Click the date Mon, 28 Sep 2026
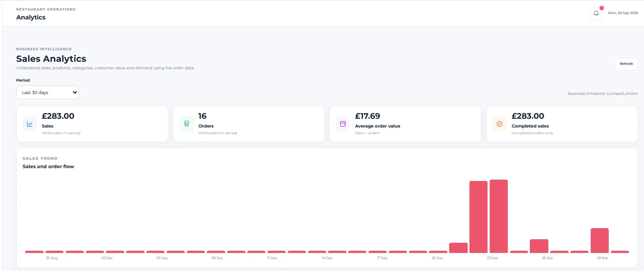Screen dimensions: 644x271 point(623,13)
